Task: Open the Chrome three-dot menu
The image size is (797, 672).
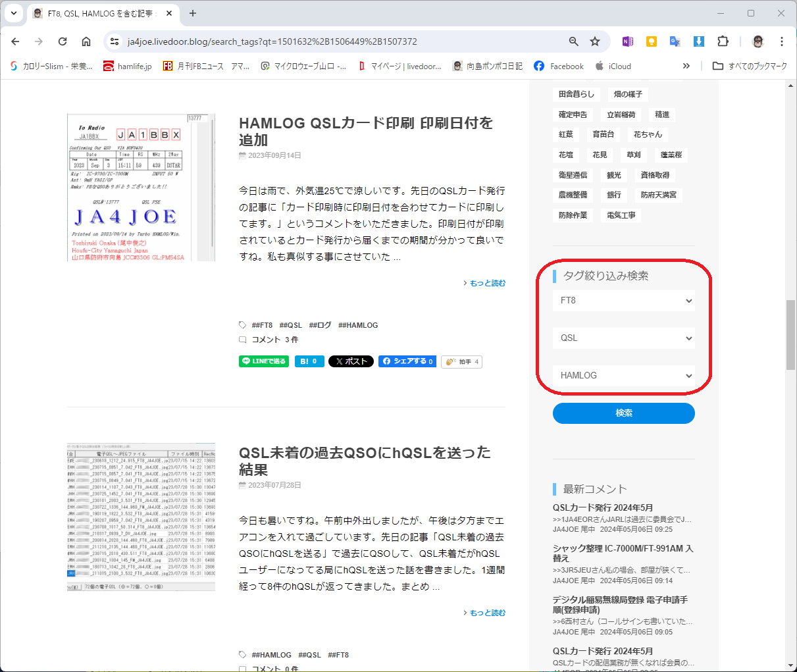Action: point(782,41)
